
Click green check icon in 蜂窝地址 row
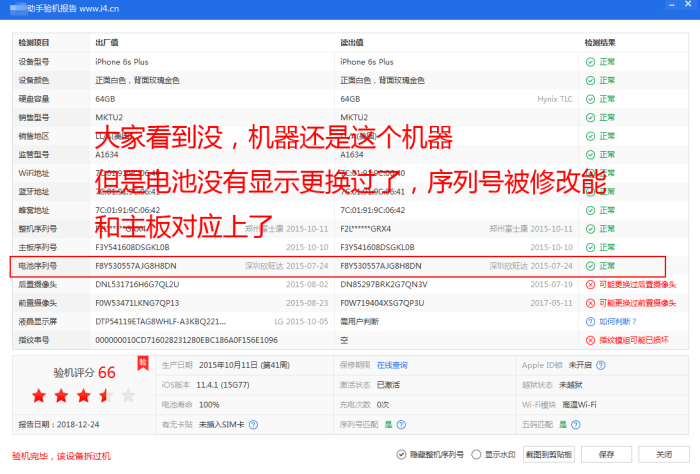590,210
